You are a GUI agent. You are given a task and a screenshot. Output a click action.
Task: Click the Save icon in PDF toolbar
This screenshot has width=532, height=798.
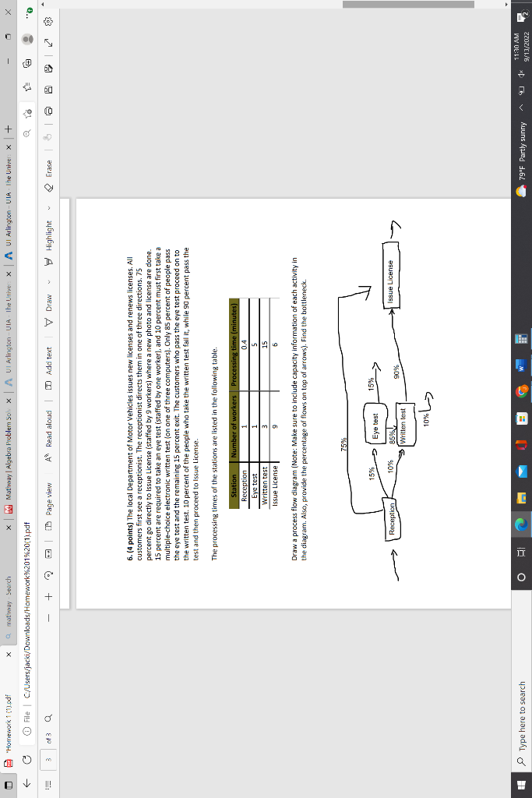click(x=48, y=90)
